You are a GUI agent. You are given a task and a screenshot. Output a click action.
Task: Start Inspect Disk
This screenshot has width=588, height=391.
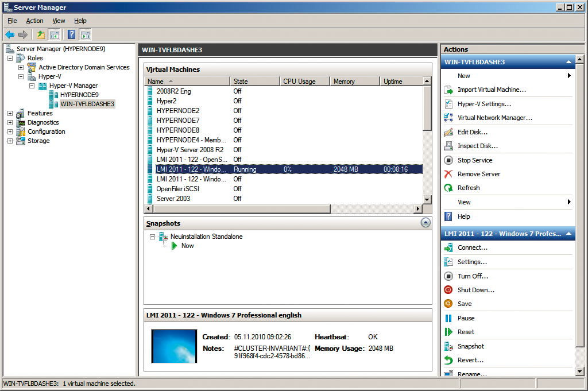click(x=478, y=146)
